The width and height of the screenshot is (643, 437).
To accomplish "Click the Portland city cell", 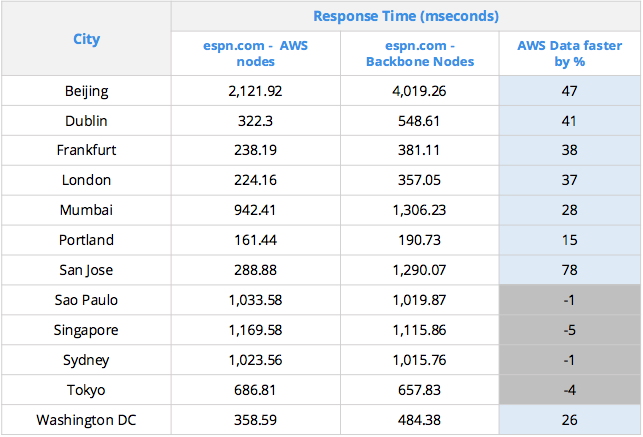I will (87, 240).
